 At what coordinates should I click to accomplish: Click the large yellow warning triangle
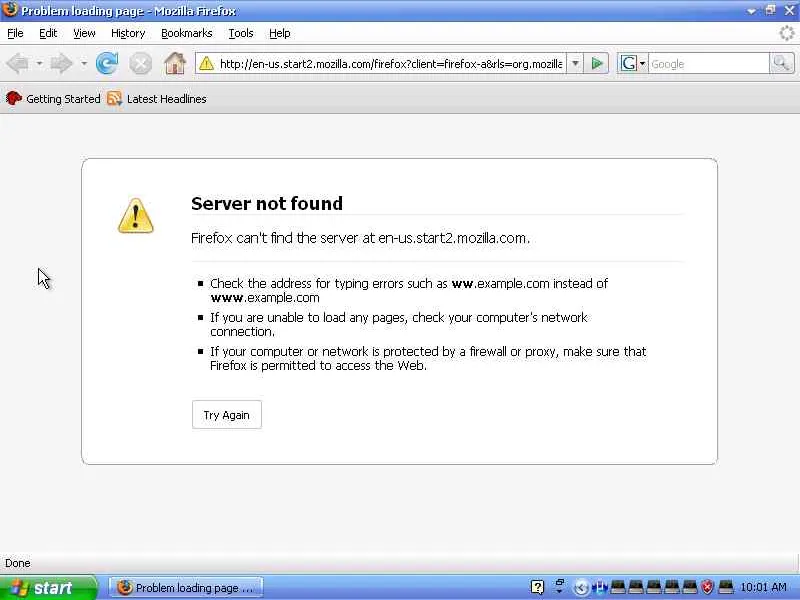[x=136, y=216]
